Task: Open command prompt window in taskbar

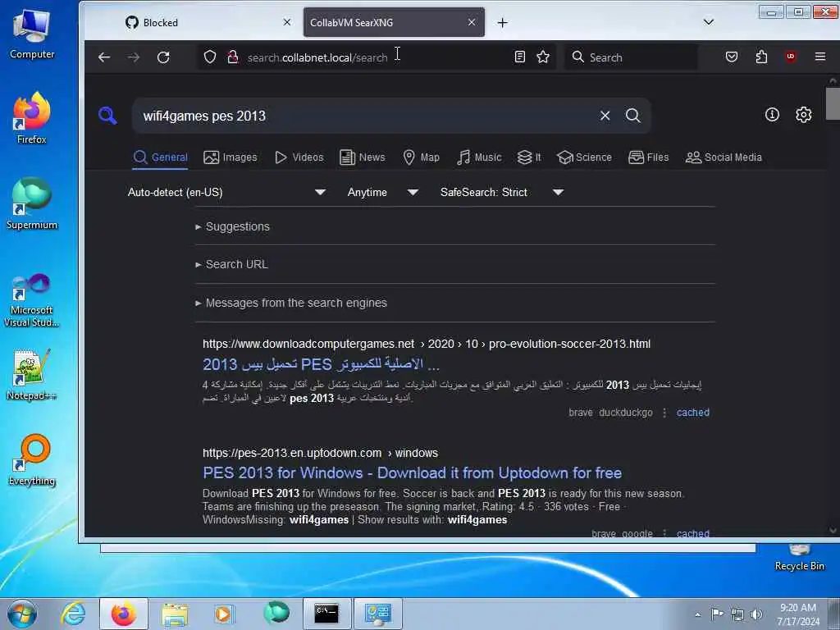Action: pyautogui.click(x=326, y=614)
